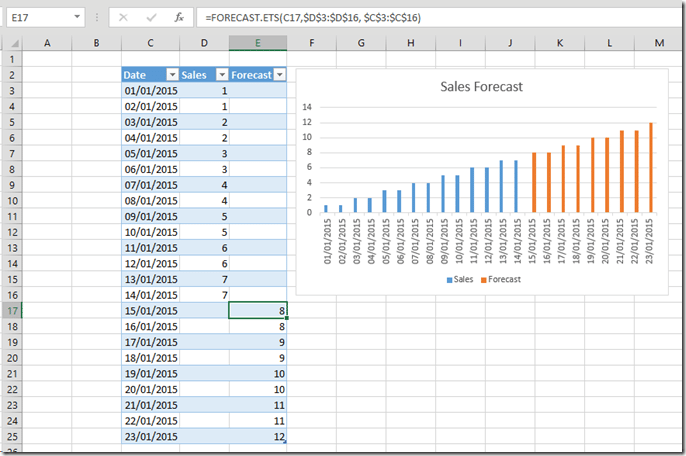Select row 10 header

12,201
